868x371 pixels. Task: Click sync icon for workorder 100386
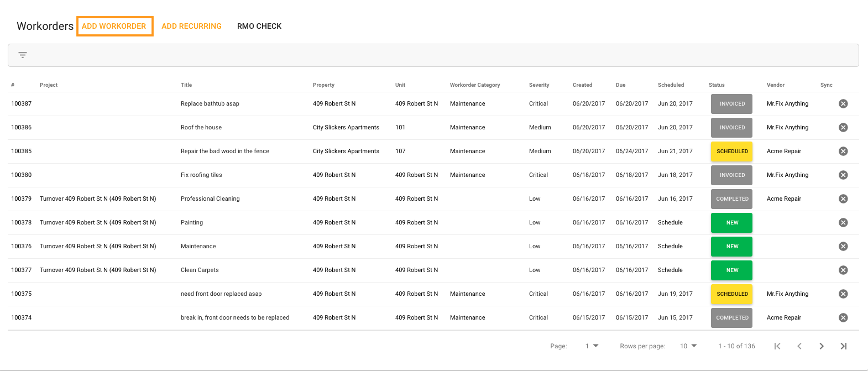[x=843, y=127]
